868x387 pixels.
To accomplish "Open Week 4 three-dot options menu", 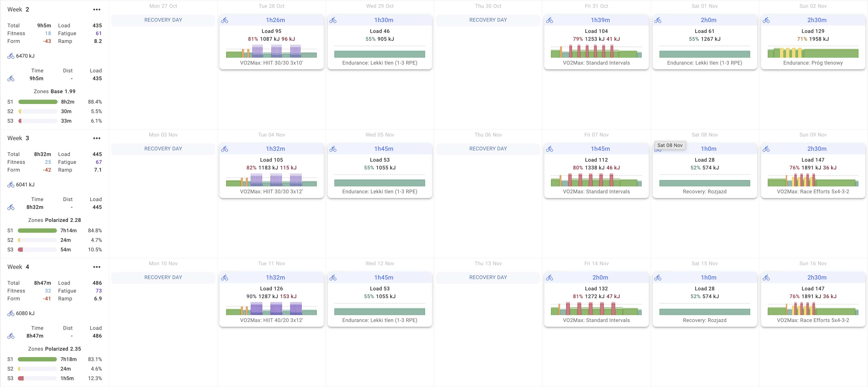I will click(x=97, y=267).
